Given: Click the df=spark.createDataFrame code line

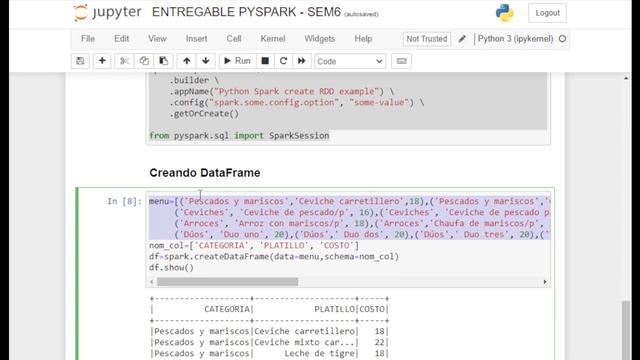Looking at the screenshot, I should (x=274, y=257).
